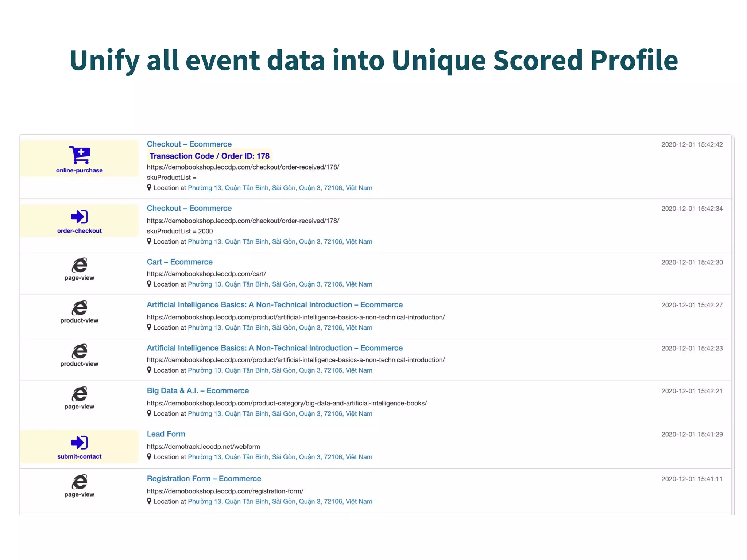This screenshot has width=747, height=560.
Task: Click the timestamp 2020-12-01 15:41:11
Action: (692, 479)
